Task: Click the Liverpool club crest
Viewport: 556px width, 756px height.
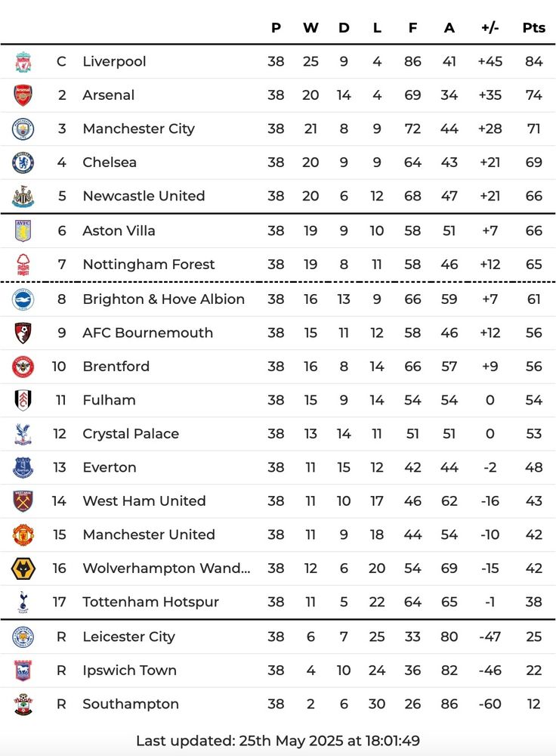Action: coord(23,62)
